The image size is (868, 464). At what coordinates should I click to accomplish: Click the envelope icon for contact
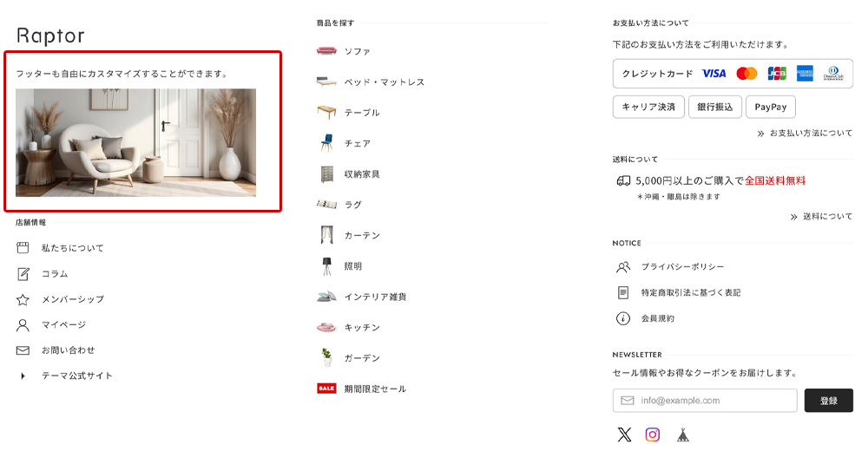(23, 350)
